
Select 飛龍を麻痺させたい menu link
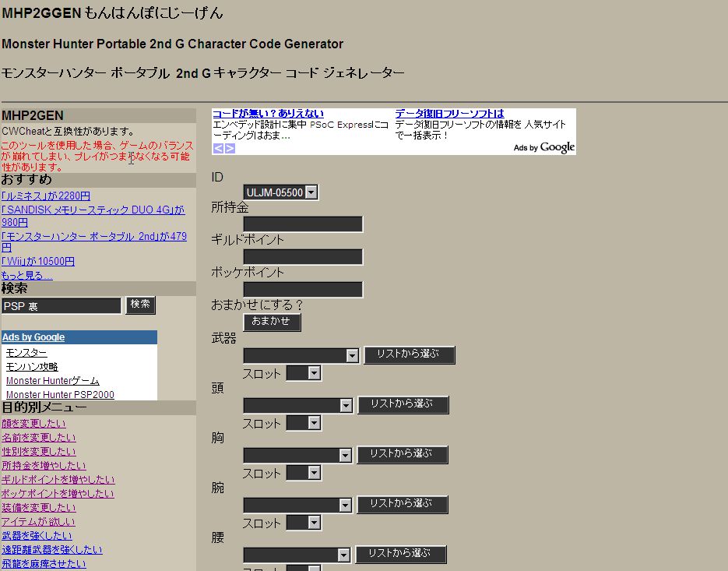point(44,563)
